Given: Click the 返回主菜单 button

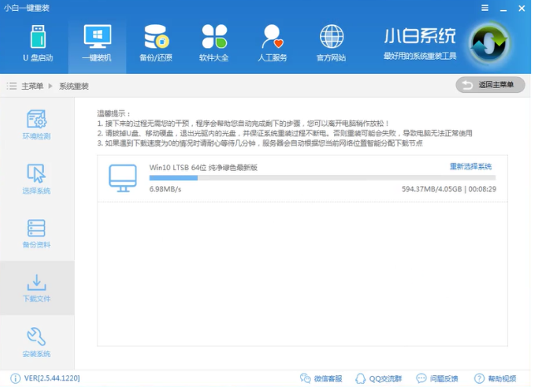Looking at the screenshot, I should pyautogui.click(x=490, y=85).
